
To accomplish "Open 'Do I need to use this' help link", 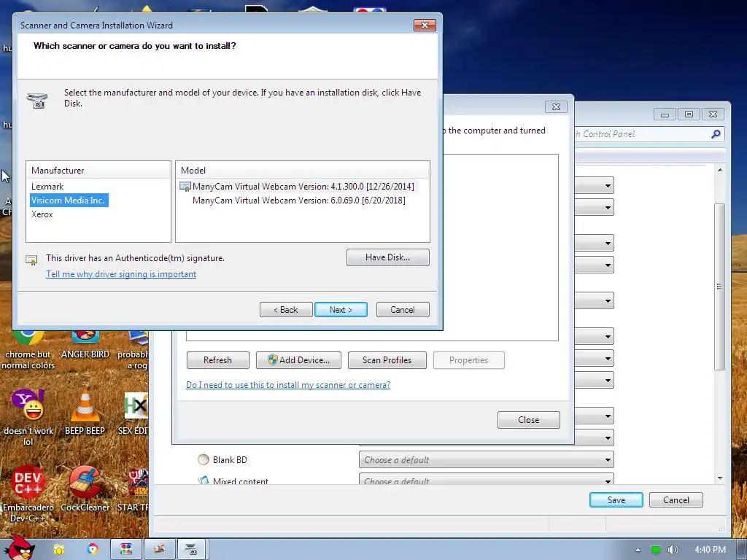I will [287, 385].
